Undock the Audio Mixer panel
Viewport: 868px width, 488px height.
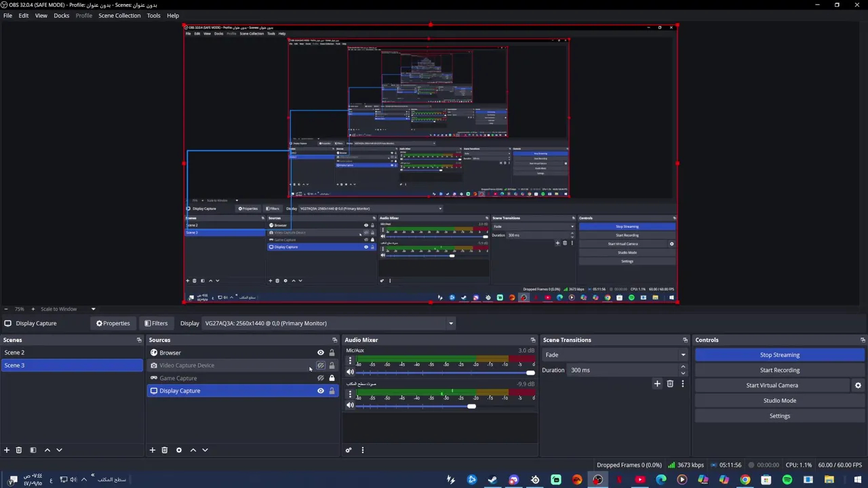[533, 340]
